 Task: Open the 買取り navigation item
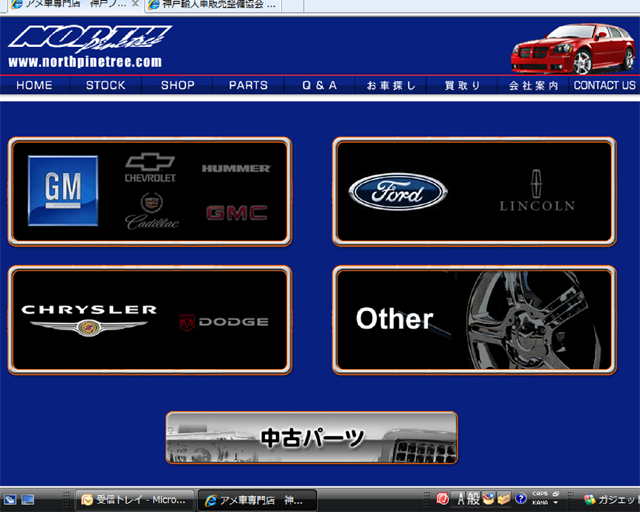[462, 85]
